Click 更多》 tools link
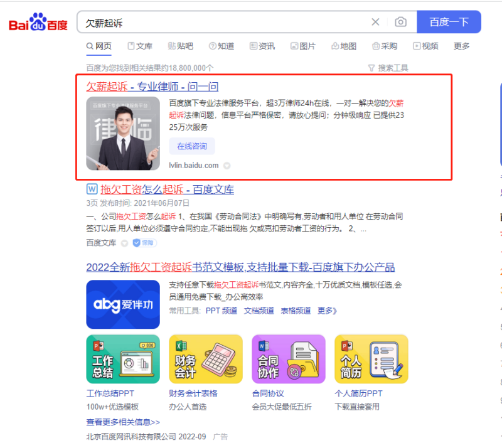502x448 pixels. (327, 311)
